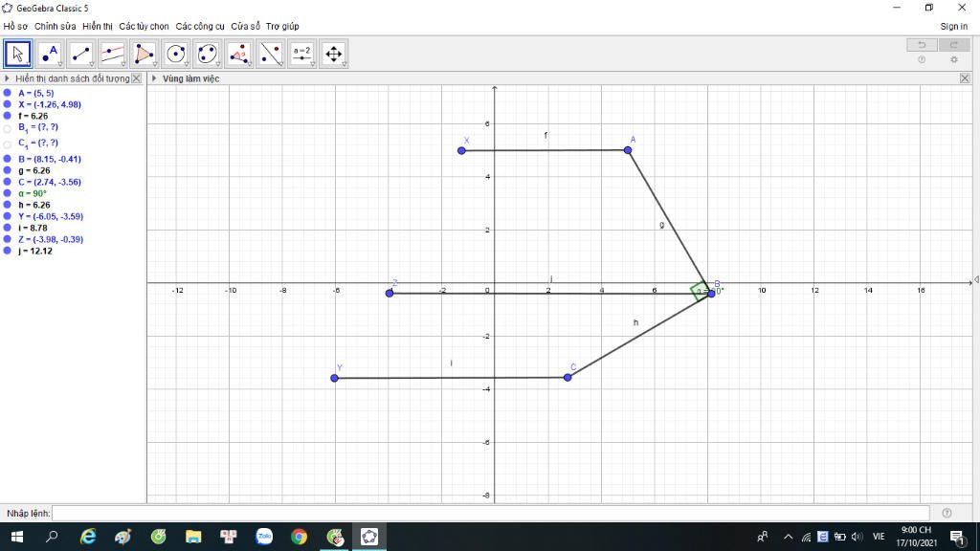
Task: Select h = 6.26 in algebra list
Action: (x=34, y=205)
